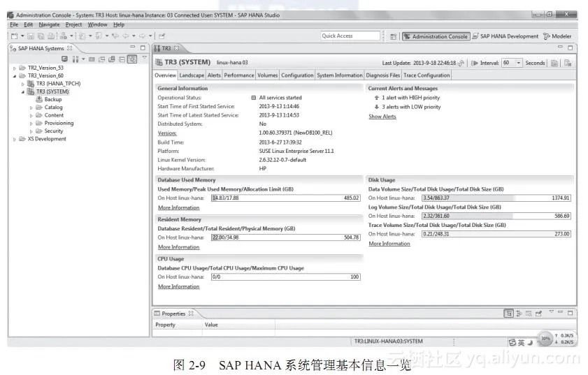Open the Help menu
Image resolution: width=588 pixels, height=375 pixels.
pos(119,24)
